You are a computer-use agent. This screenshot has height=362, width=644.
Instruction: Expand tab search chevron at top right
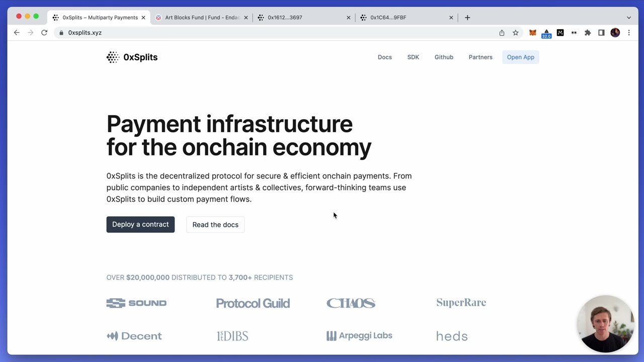coord(629,18)
